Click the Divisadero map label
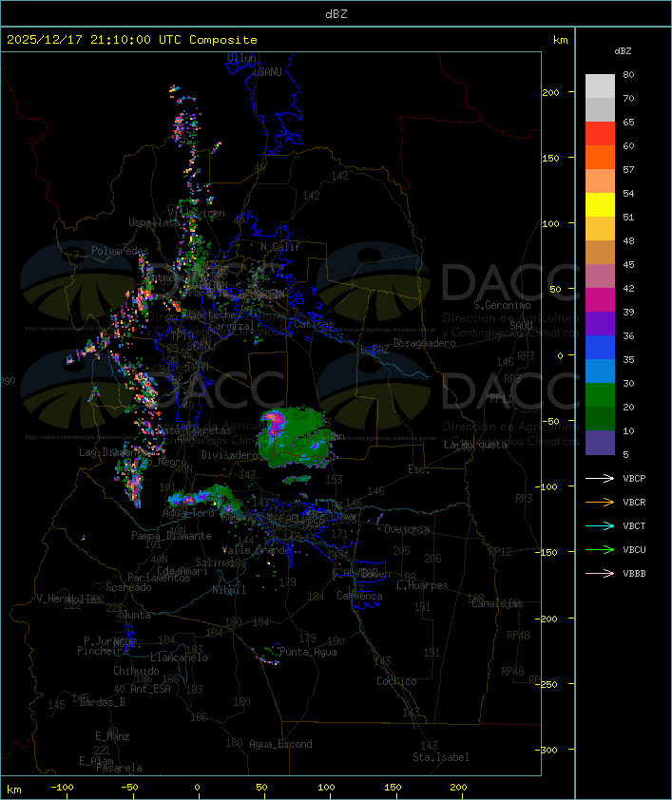This screenshot has width=672, height=800. (x=230, y=454)
